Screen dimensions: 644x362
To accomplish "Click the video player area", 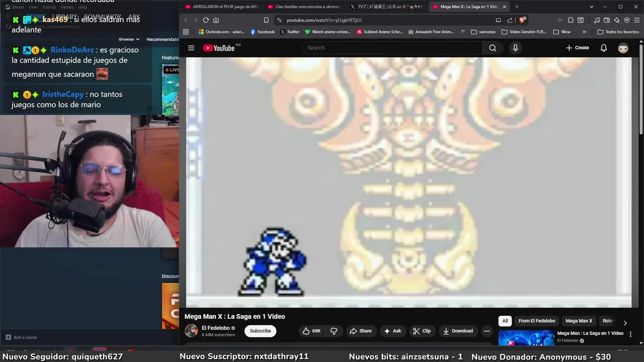I will (409, 182).
